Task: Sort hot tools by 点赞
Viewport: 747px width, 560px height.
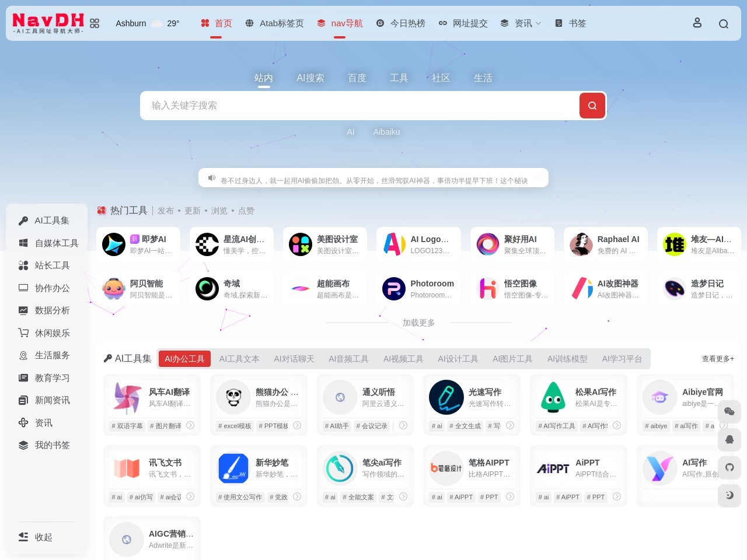Action: pyautogui.click(x=246, y=211)
